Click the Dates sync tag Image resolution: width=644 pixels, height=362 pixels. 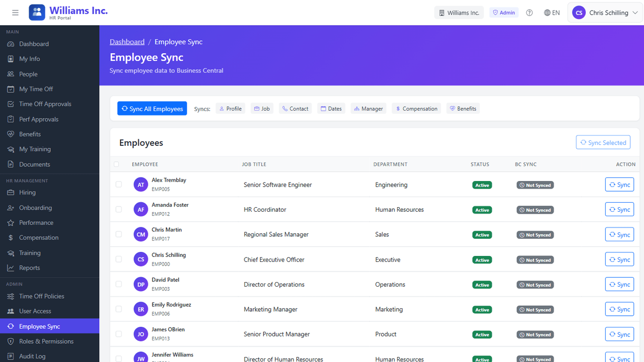coord(331,109)
